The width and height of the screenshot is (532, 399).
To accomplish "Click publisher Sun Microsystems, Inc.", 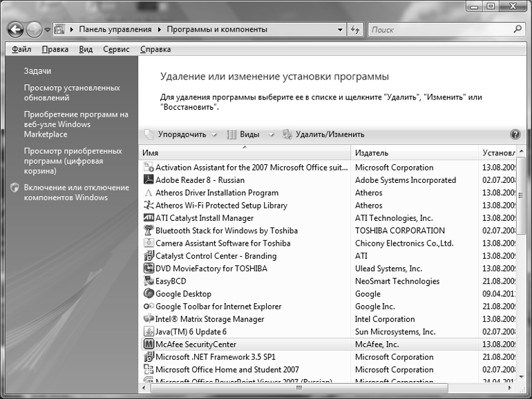I will click(395, 332).
